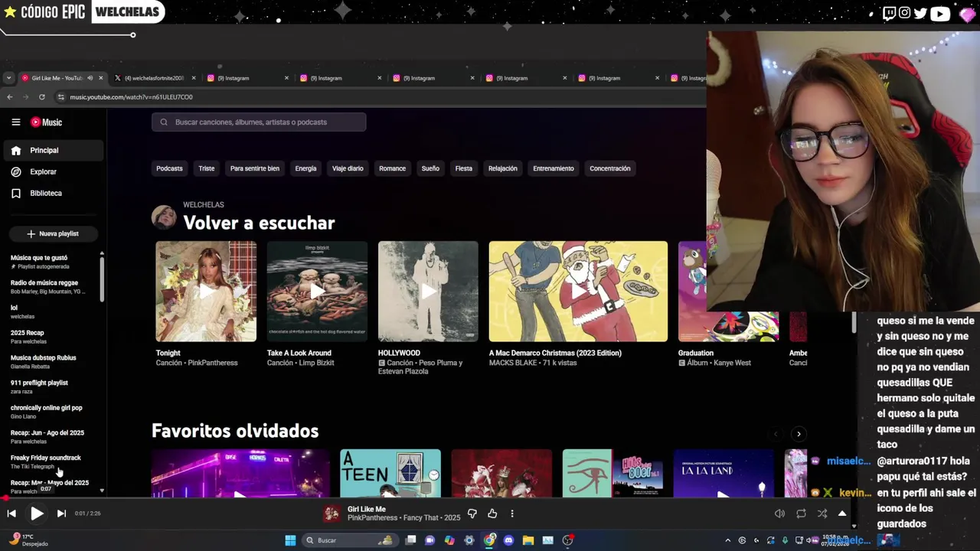This screenshot has height=551, width=980.
Task: Open the Graduation album title
Action: (696, 353)
